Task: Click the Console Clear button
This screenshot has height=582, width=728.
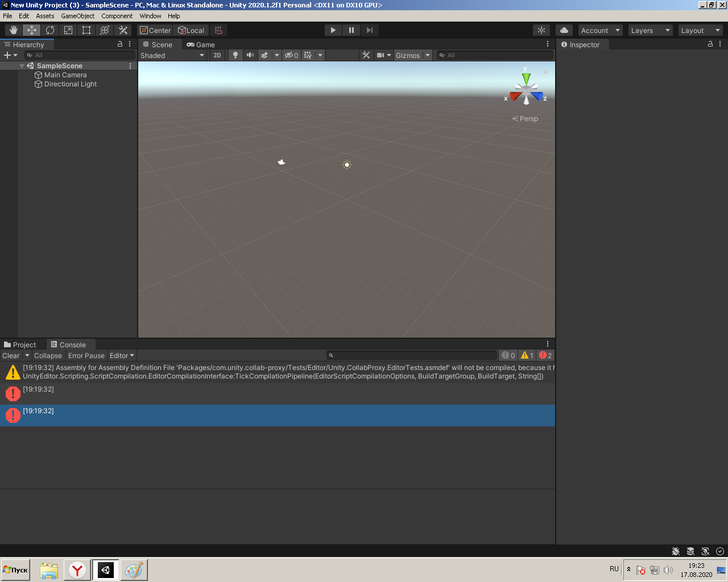Action: [11, 355]
